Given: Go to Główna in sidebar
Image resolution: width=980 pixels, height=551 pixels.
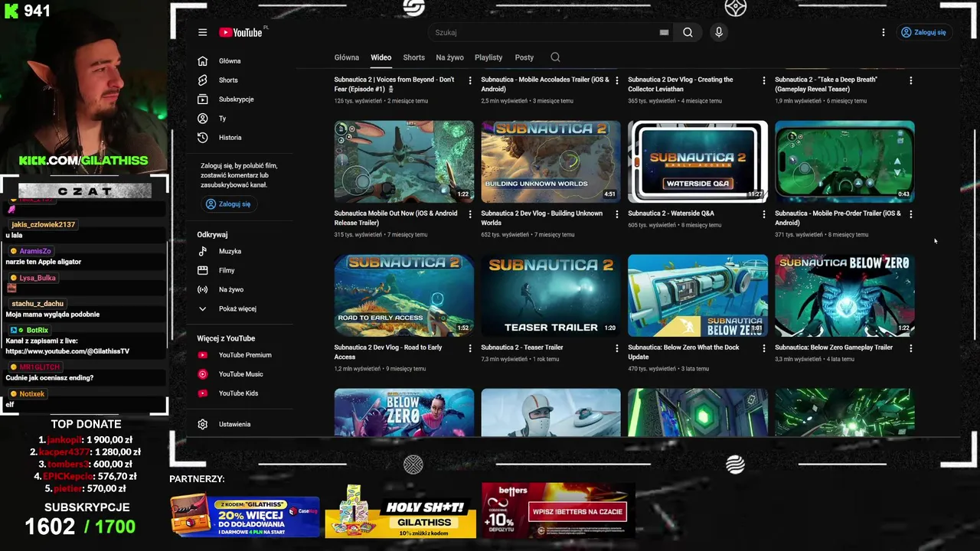Looking at the screenshot, I should click(230, 61).
